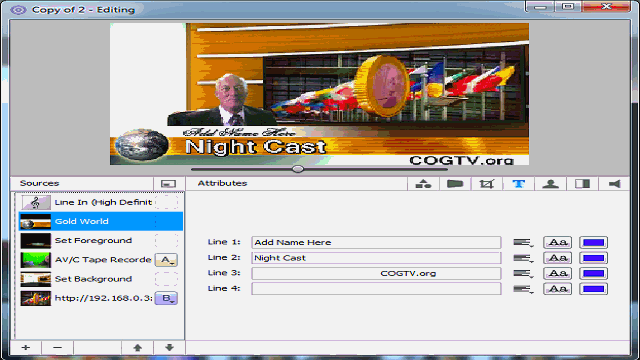
Task: Open Line 1 text alignment dropdown
Action: 523,242
